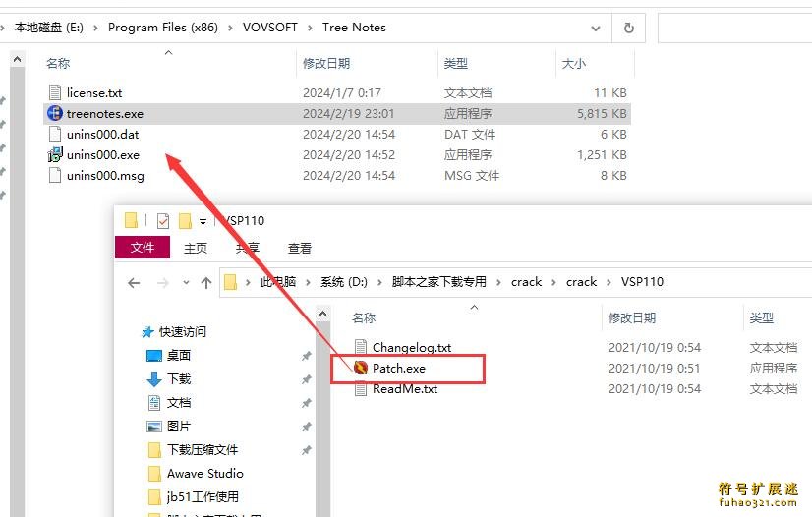
Task: Expand the chevron after 本地磁盘 (E:)
Action: click(x=95, y=28)
